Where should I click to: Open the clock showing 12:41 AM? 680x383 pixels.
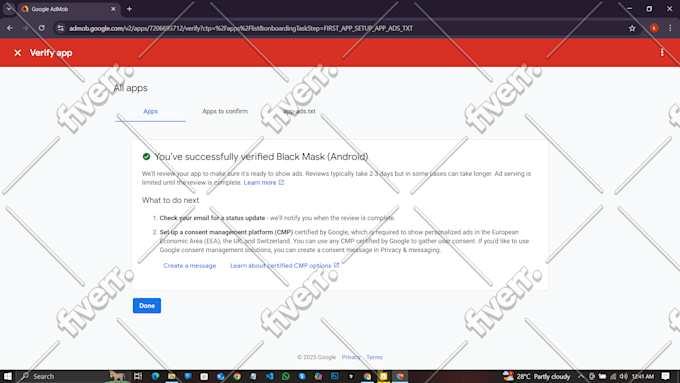coord(643,376)
